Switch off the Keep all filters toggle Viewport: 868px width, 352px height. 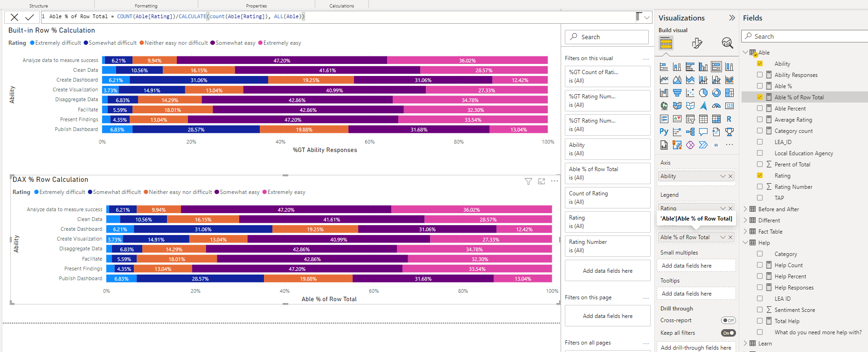click(x=728, y=333)
